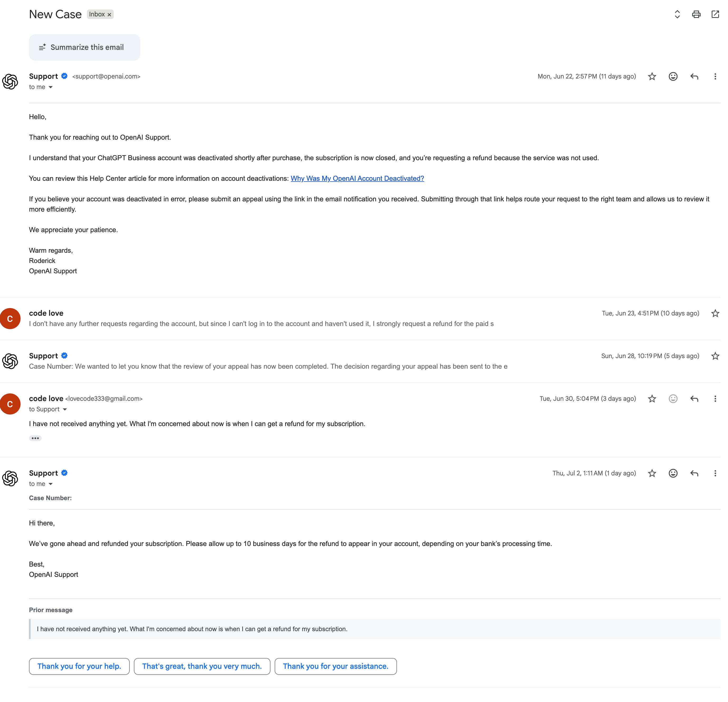Click the 'Prior message' heading

(51, 610)
